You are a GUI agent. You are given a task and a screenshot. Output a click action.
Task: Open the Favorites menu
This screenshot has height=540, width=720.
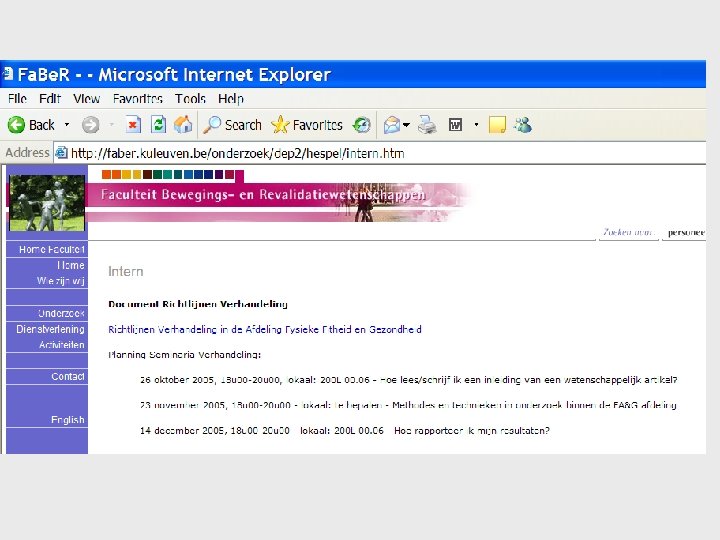tap(138, 99)
